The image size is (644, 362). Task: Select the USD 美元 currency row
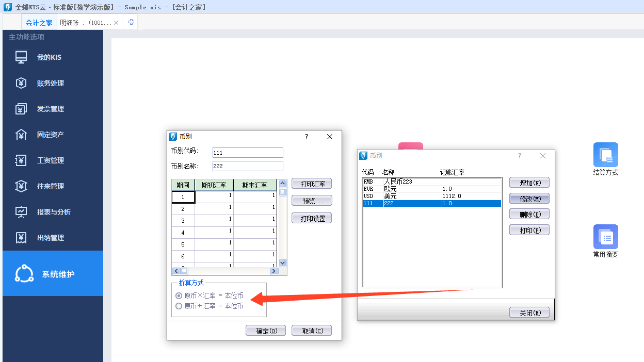[432, 196]
